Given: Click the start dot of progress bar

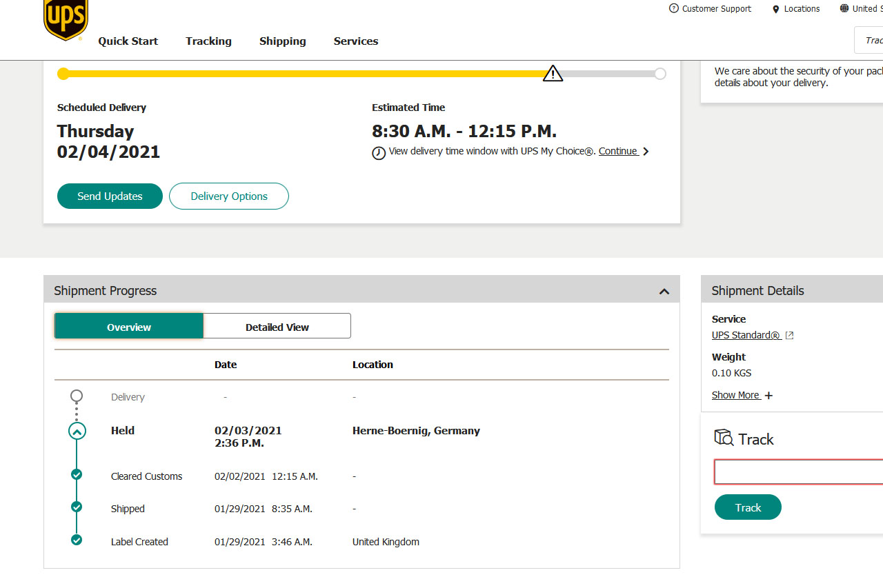Looking at the screenshot, I should click(63, 74).
